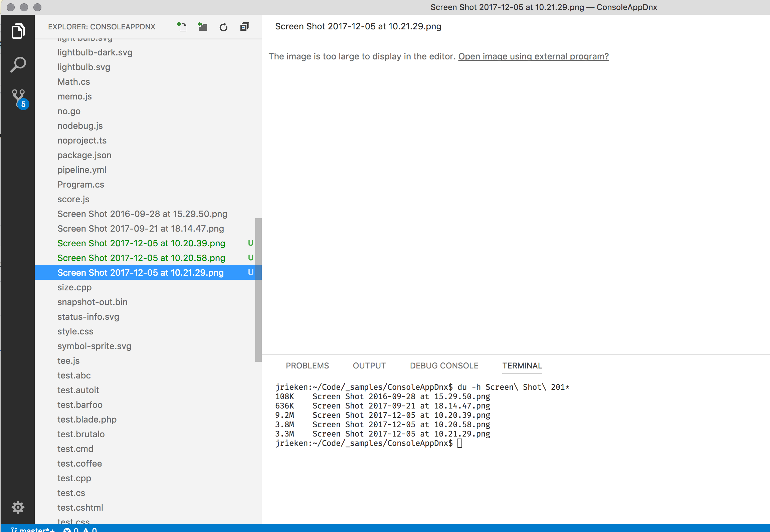The image size is (770, 532).
Task: Select Program.cs in the file tree
Action: pos(81,184)
